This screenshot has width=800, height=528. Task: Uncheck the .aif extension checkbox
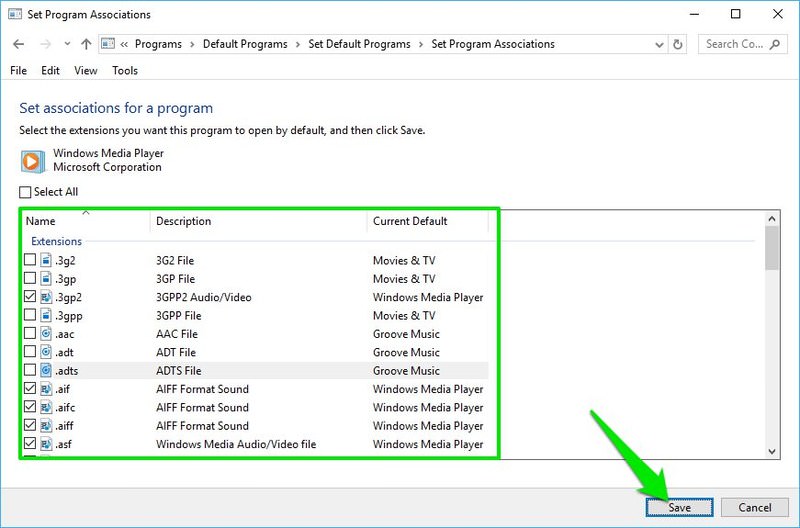(30, 388)
